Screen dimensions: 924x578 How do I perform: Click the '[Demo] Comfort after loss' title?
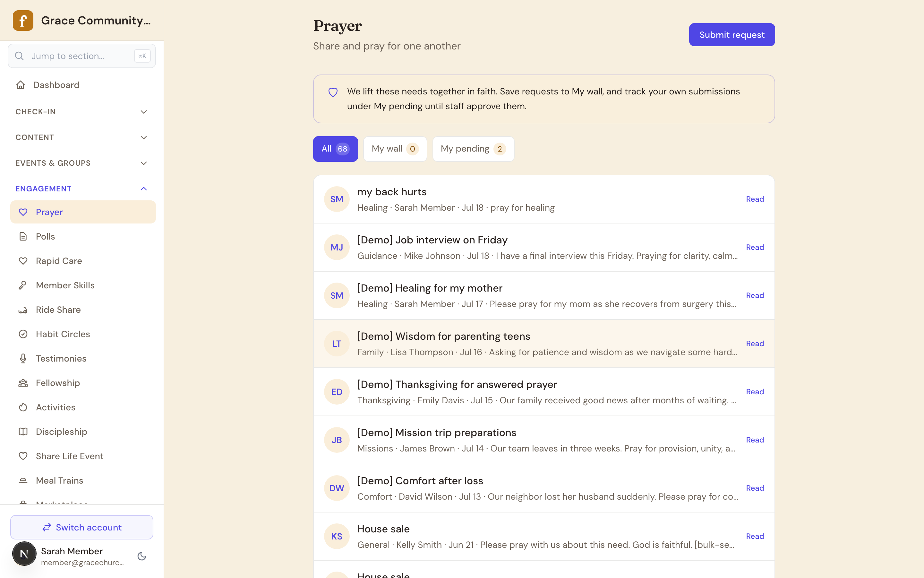coord(420,481)
